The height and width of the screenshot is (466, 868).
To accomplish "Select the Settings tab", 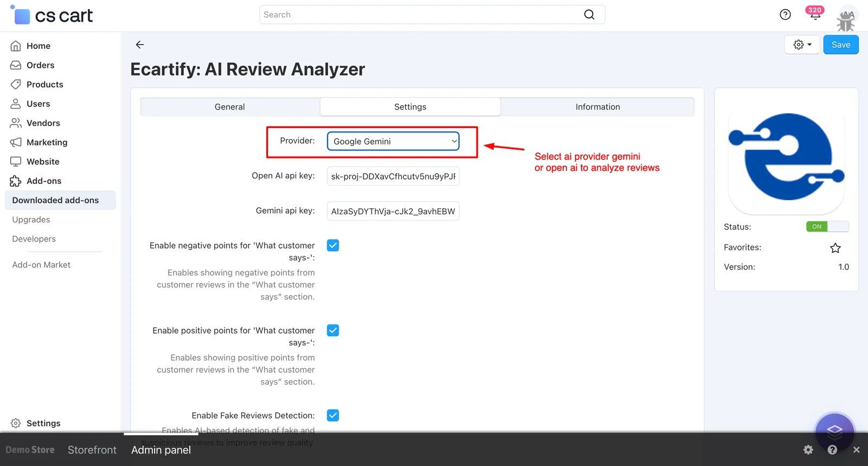I will tap(410, 107).
